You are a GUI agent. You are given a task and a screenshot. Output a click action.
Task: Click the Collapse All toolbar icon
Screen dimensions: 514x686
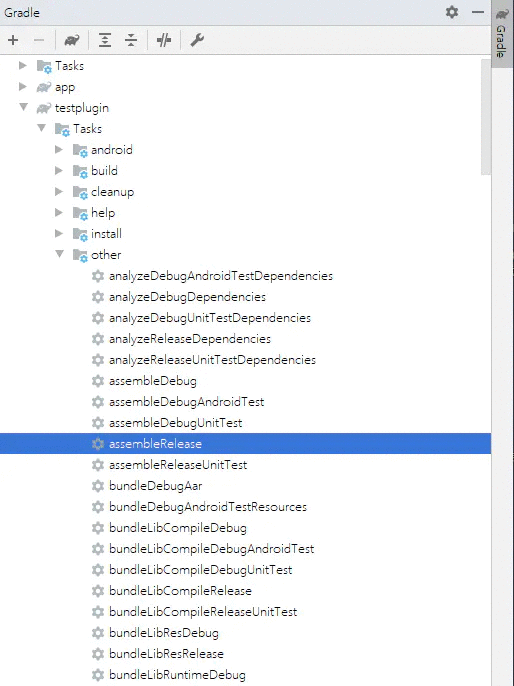(x=131, y=40)
